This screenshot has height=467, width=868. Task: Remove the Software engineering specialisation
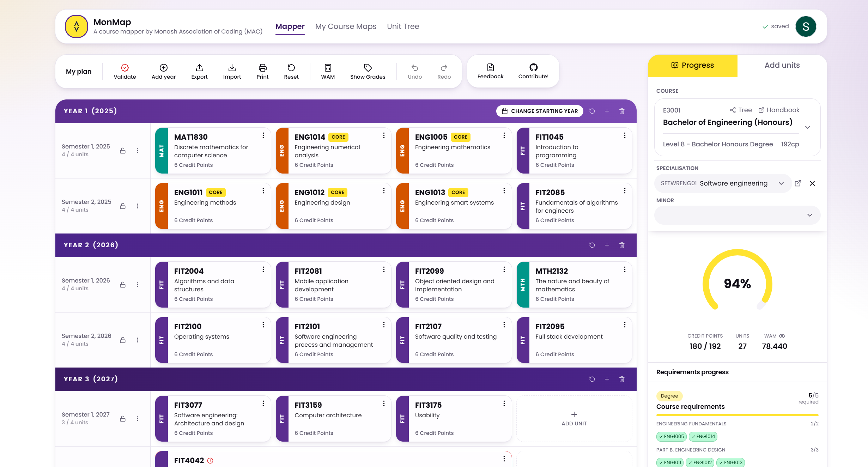point(812,183)
